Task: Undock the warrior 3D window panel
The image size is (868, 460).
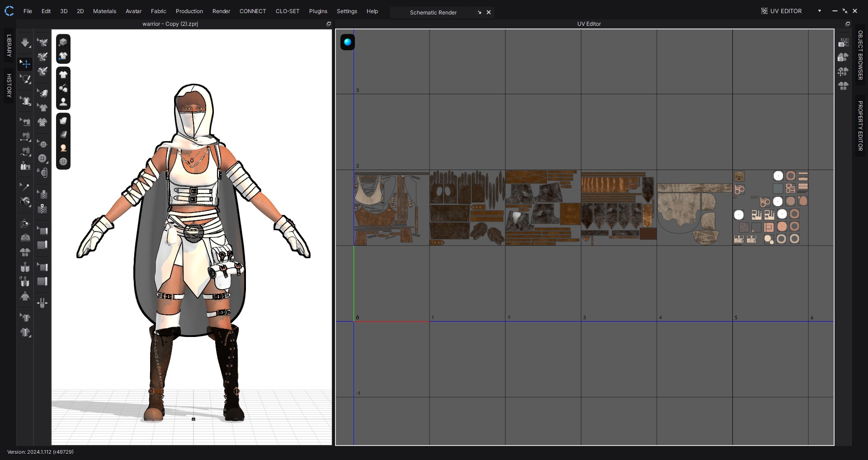Action: (329, 24)
